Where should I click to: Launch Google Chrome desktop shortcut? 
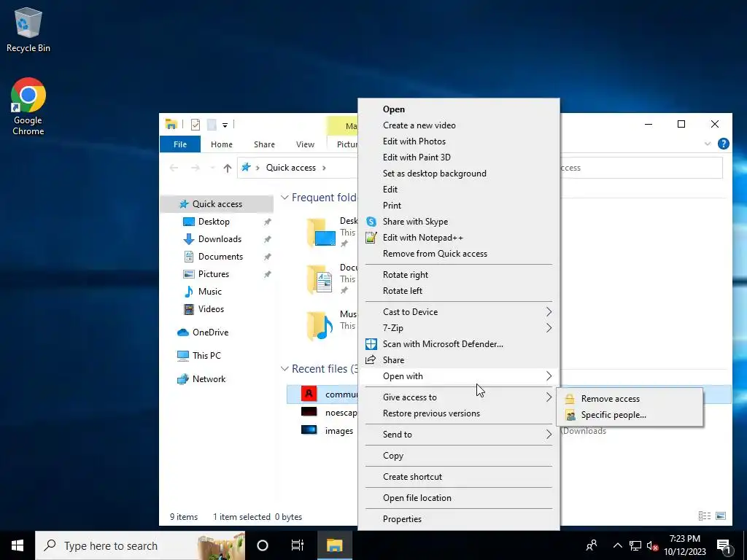(x=28, y=106)
